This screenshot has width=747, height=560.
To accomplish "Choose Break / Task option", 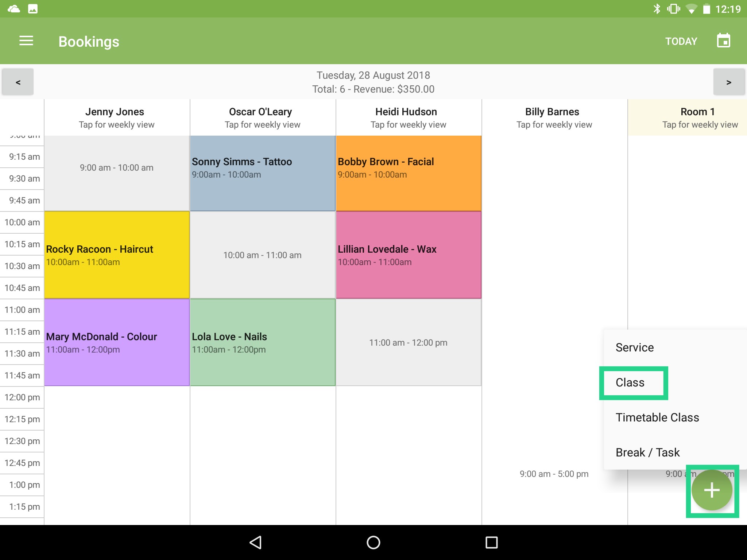I will point(648,452).
